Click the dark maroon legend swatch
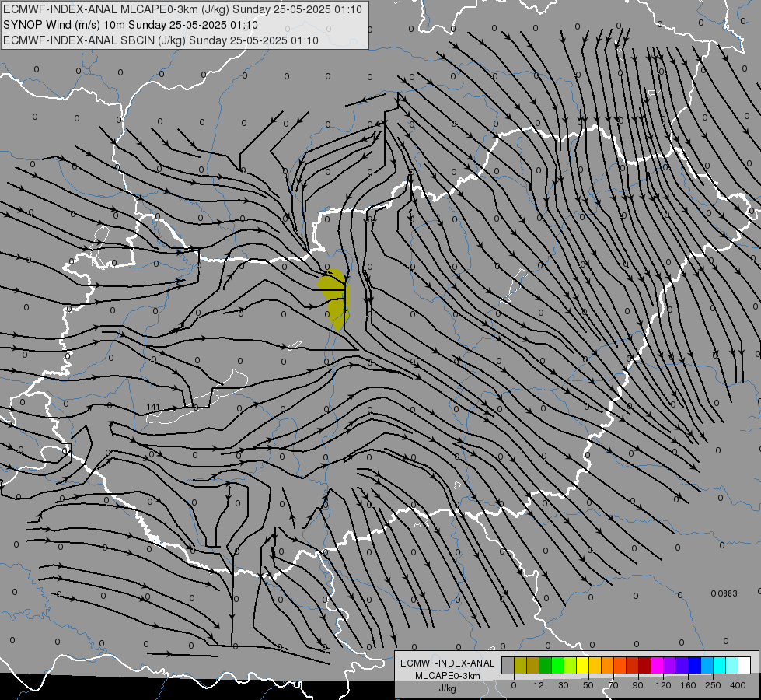The height and width of the screenshot is (700, 761). (645, 665)
